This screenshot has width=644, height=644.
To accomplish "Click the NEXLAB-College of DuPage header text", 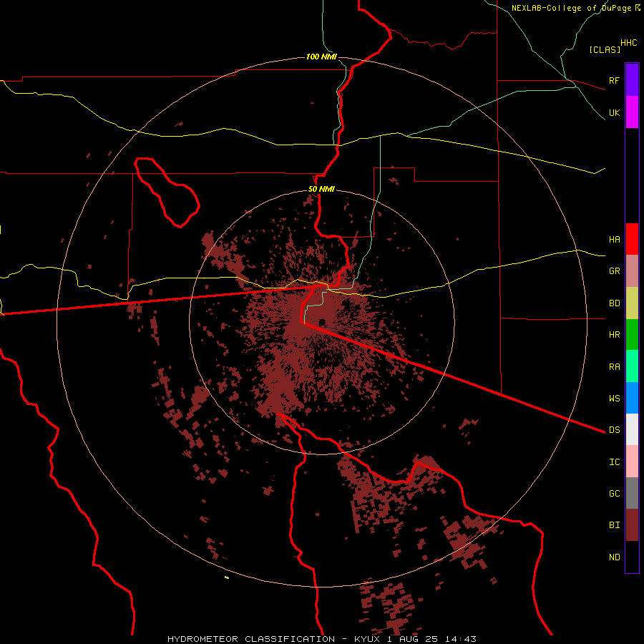I will [x=571, y=8].
